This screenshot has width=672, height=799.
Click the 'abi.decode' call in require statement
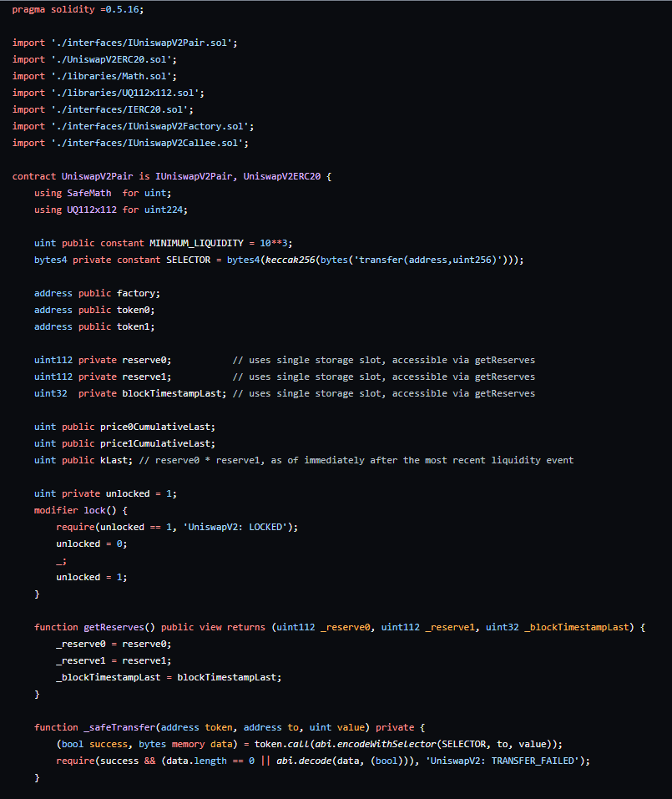click(304, 761)
